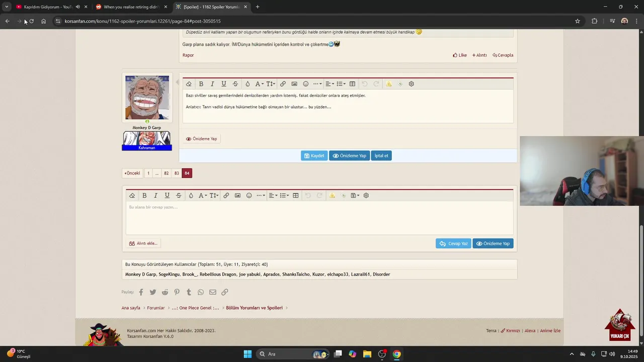This screenshot has width=644, height=362.
Task: Open font size dropdown in post edit toolbar
Action: [x=271, y=84]
